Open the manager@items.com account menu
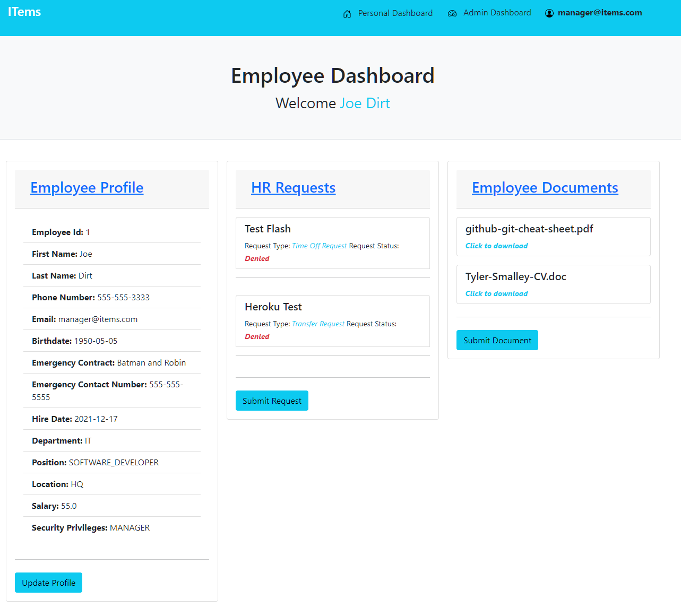 [599, 13]
